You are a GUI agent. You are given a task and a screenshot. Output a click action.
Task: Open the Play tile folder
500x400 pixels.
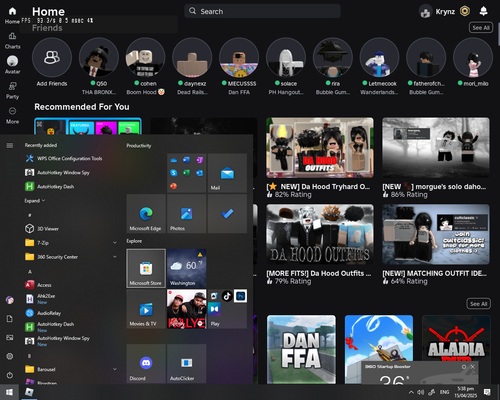coord(227,309)
